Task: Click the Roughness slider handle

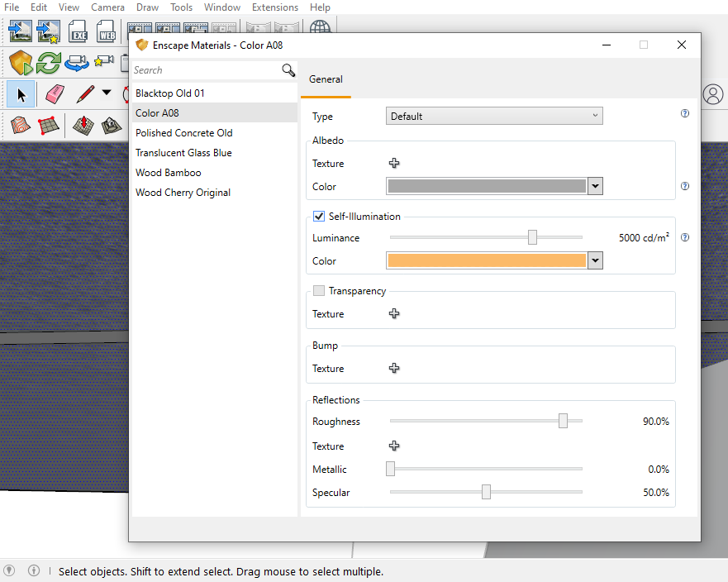Action: click(563, 421)
